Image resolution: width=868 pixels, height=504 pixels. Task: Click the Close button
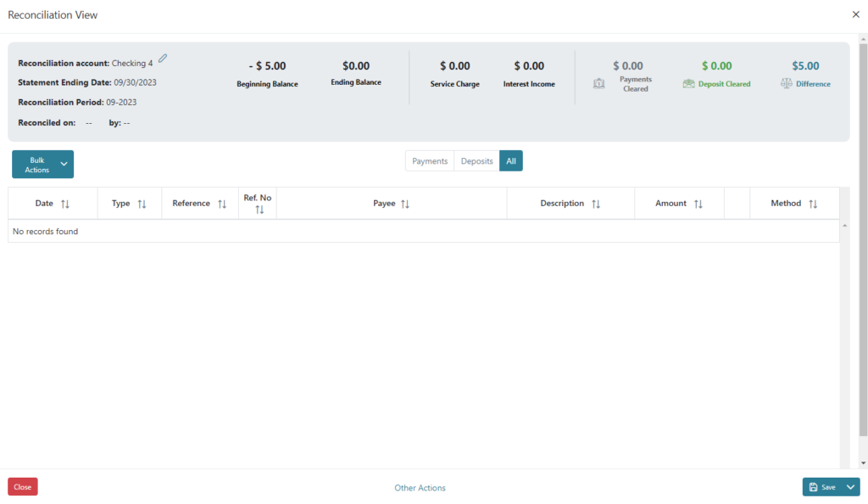pyautogui.click(x=22, y=486)
